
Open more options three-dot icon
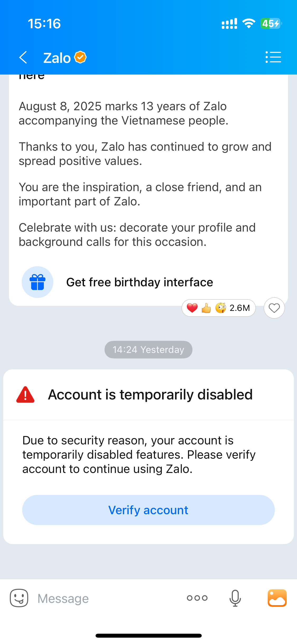click(197, 598)
